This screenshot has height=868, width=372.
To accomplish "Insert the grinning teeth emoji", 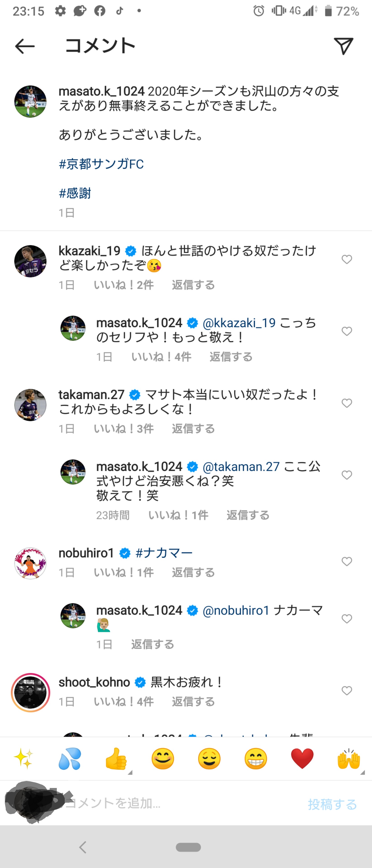I will point(256,759).
